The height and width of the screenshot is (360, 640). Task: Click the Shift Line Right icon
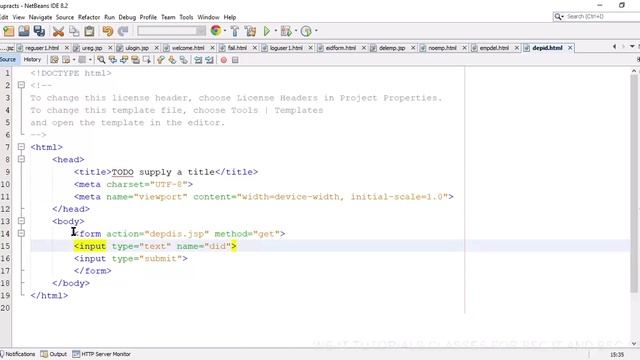[209, 60]
